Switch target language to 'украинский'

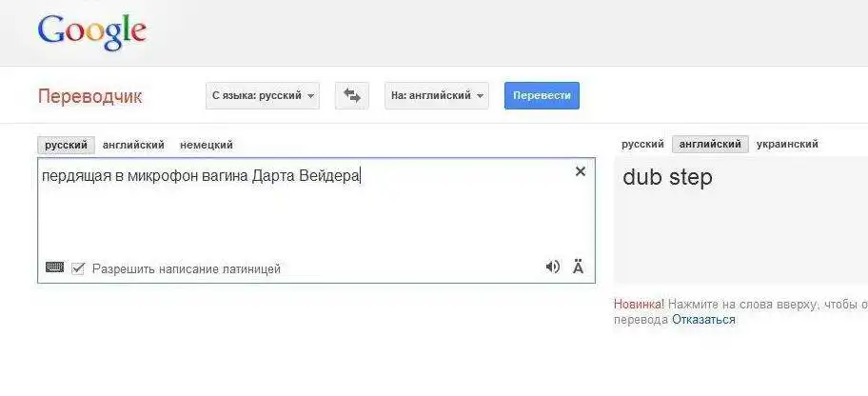click(x=787, y=144)
